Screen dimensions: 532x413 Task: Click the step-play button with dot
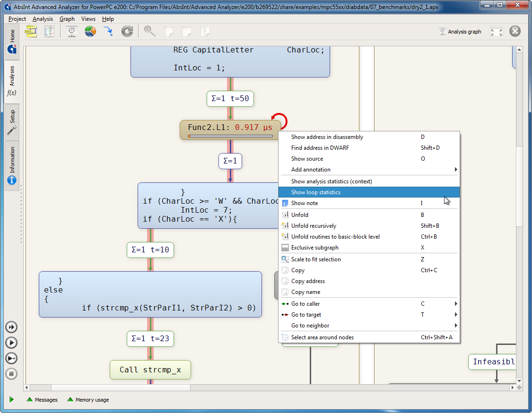click(x=11, y=358)
